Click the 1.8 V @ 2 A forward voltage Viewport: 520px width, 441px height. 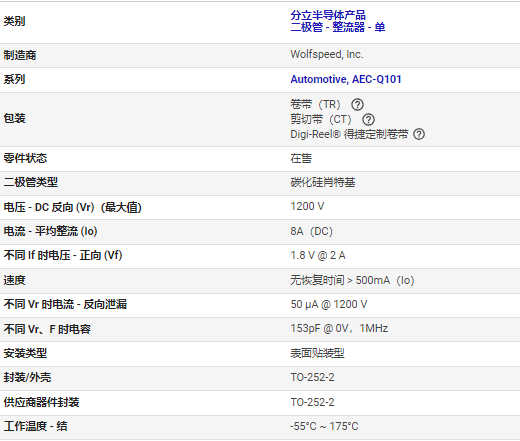pyautogui.click(x=318, y=255)
